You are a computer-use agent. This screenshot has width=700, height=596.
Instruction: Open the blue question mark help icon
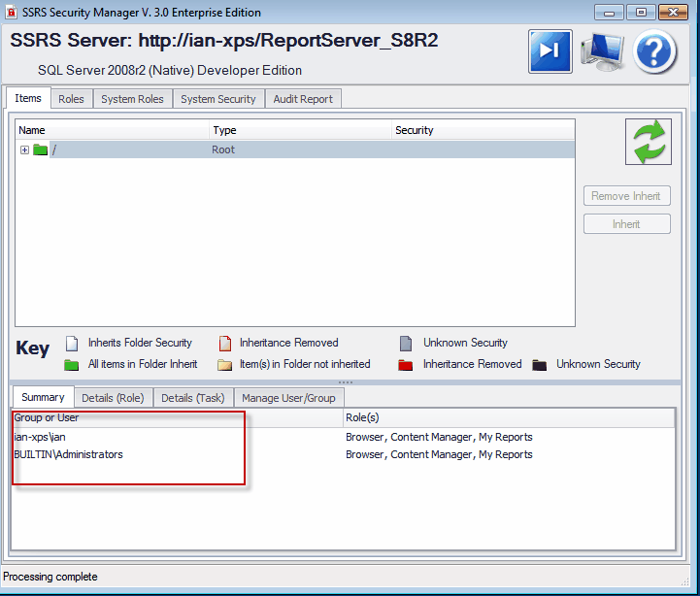pyautogui.click(x=654, y=51)
